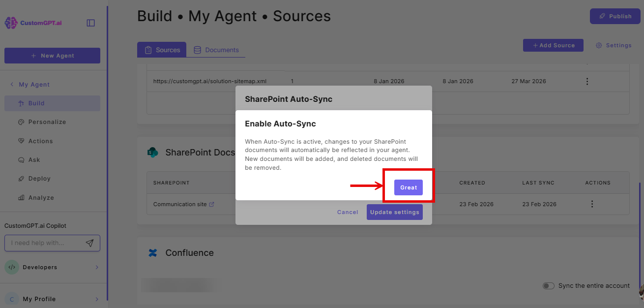This screenshot has height=308, width=644.
Task: Open Communication site via the external link icon
Action: coord(213,204)
